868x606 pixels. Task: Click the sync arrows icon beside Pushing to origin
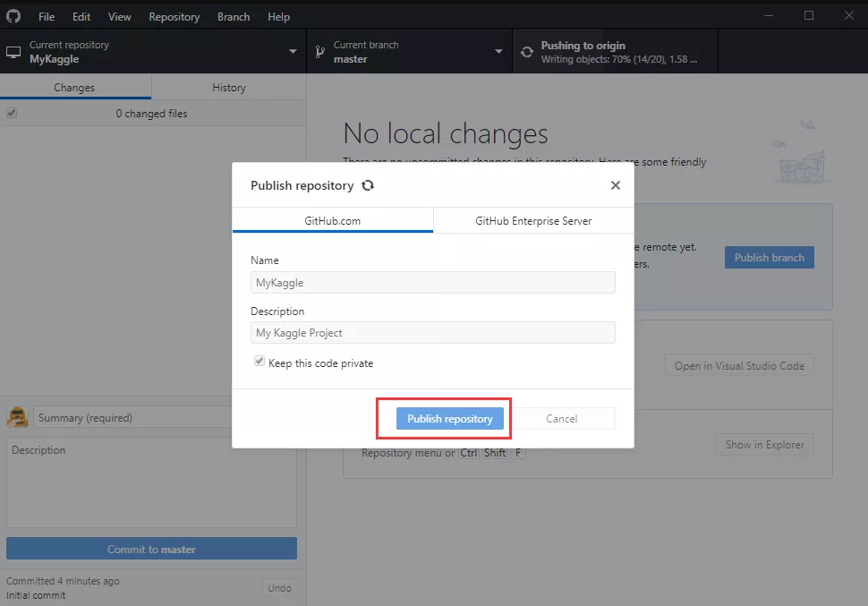point(527,52)
